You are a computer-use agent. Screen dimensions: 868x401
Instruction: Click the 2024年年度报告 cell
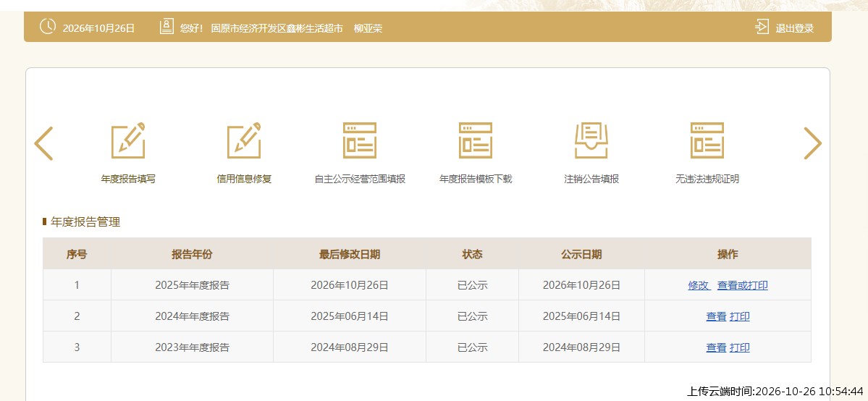tap(192, 316)
